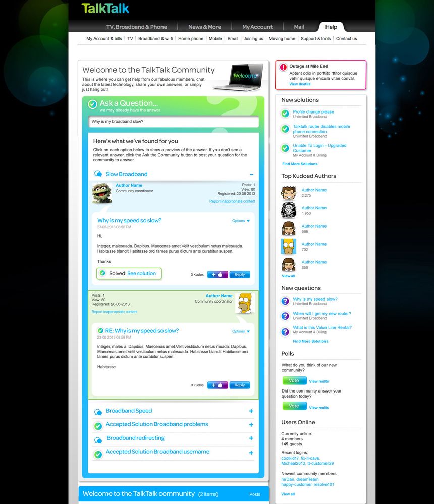The width and height of the screenshot is (434, 504).
Task: Click the Welcome laptop image
Action: 240,77
